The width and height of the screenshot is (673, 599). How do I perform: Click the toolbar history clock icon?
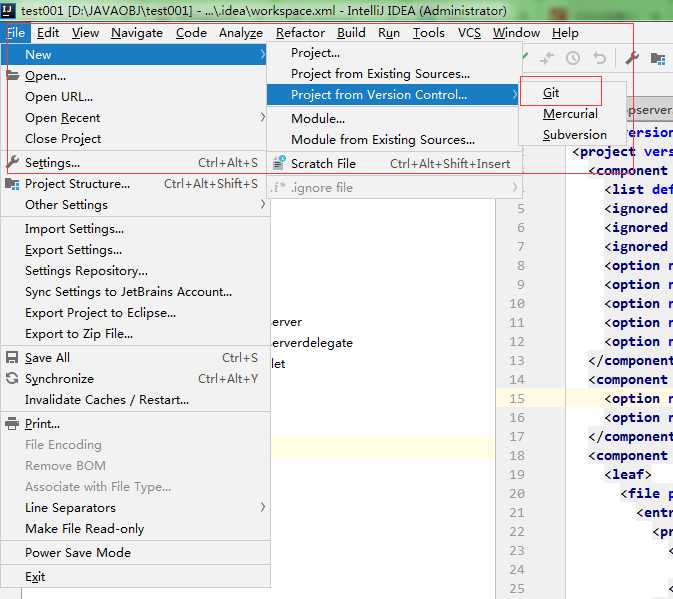(573, 58)
